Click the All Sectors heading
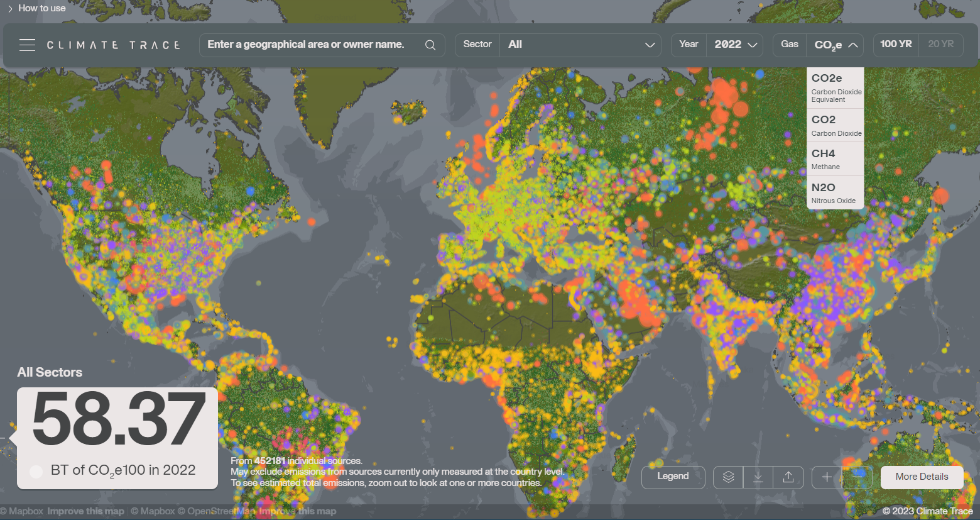This screenshot has width=980, height=520. tap(50, 372)
